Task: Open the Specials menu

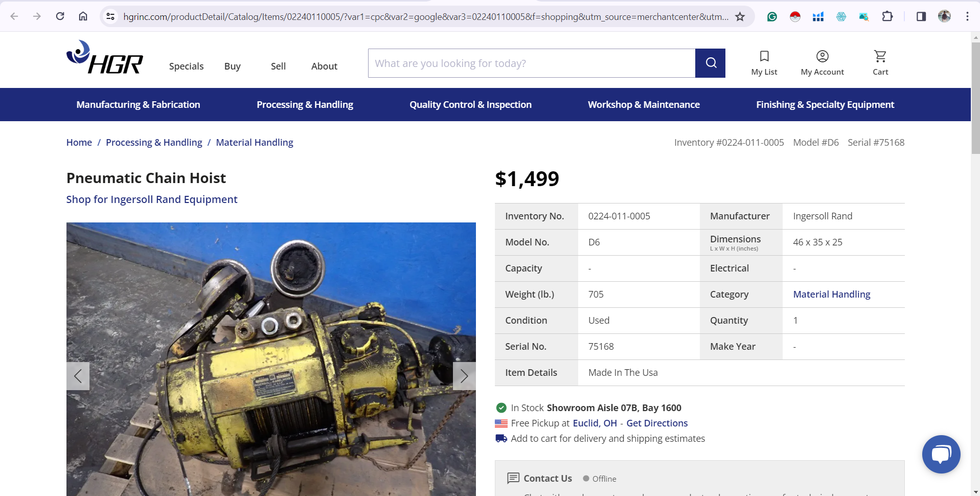Action: click(186, 66)
